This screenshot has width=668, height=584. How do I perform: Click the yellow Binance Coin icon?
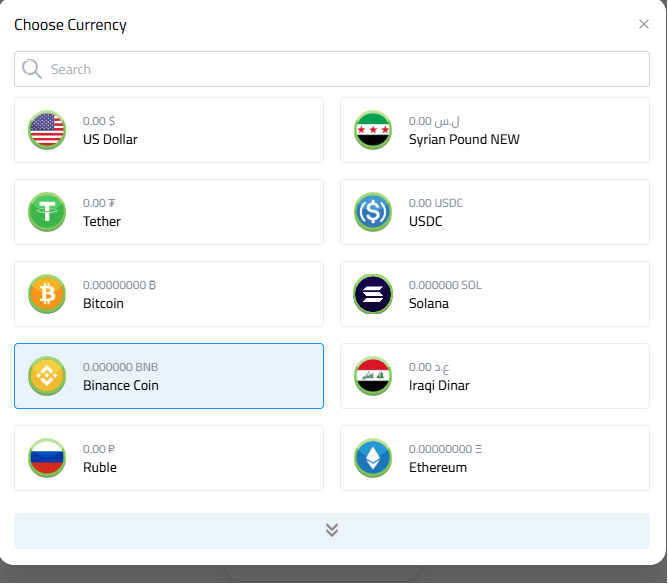[x=47, y=376]
